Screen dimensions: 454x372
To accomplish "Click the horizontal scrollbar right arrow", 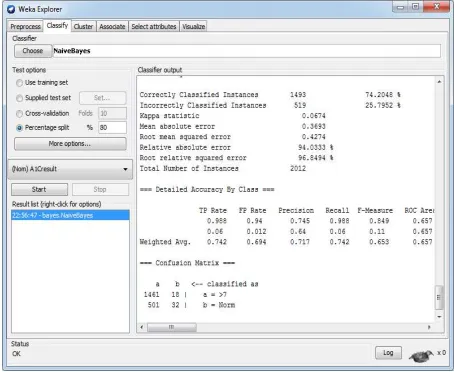I will [x=429, y=327].
